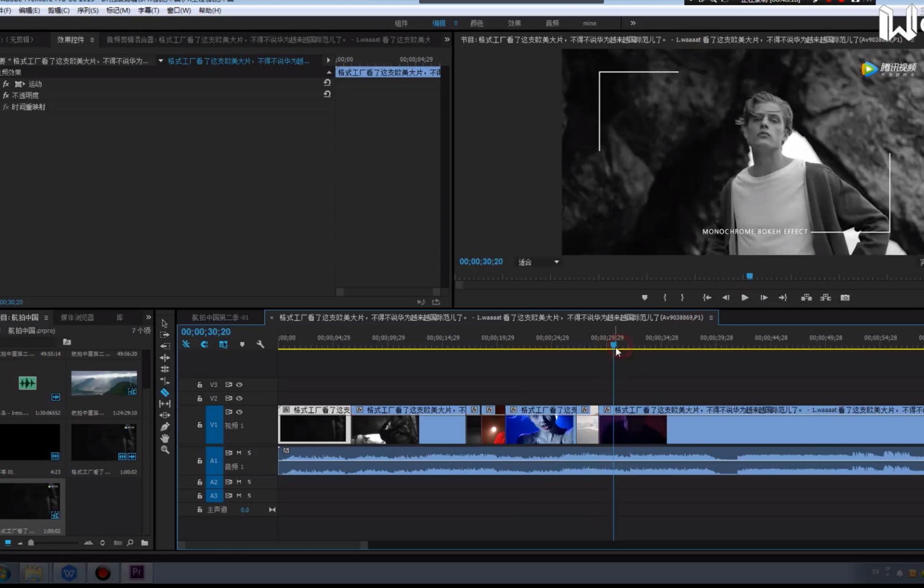Screen dimensions: 924x588
Task: Click the Mark In bracket icon
Action: (x=664, y=298)
